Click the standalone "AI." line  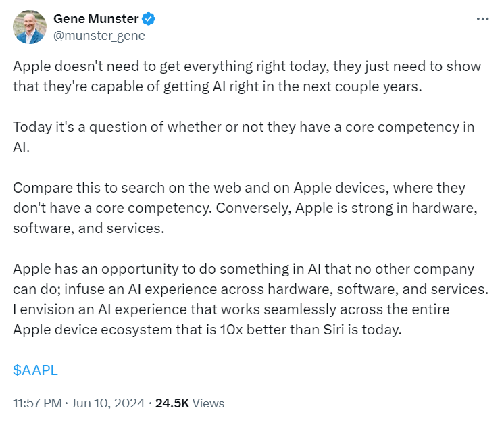point(21,147)
